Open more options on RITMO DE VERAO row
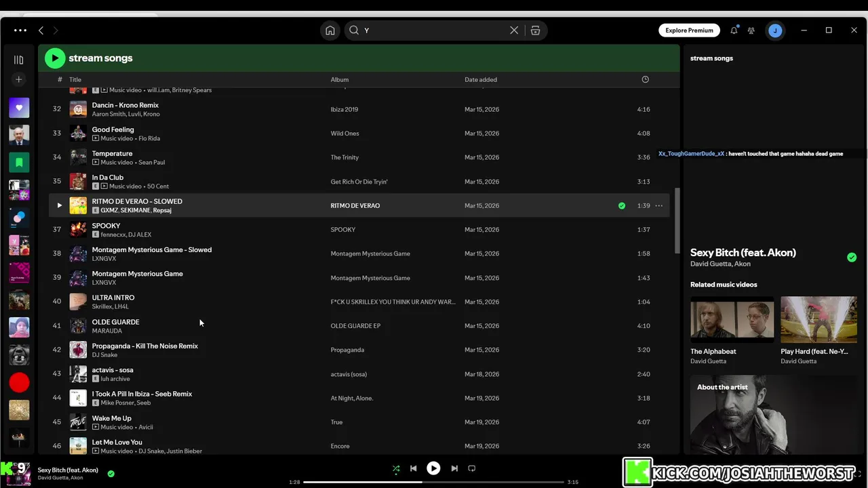Image resolution: width=868 pixels, height=488 pixels. pyautogui.click(x=659, y=205)
